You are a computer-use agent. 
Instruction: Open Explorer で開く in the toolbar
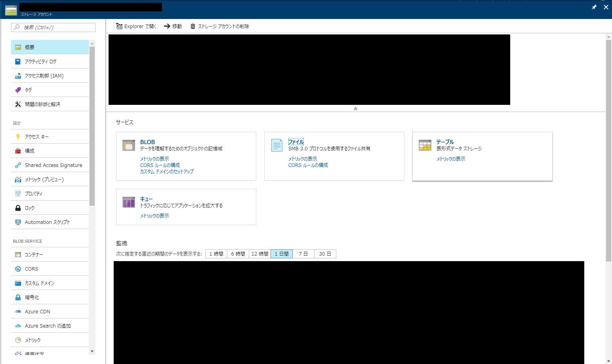(x=136, y=26)
